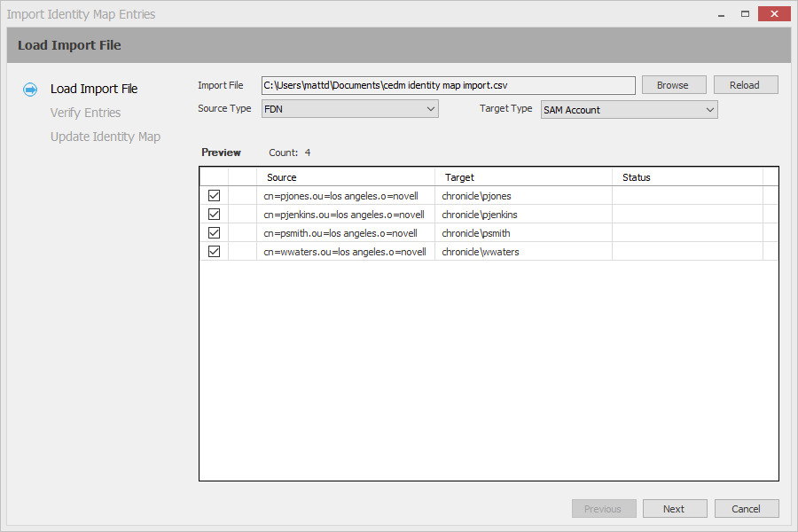Viewport: 798px width, 532px height.
Task: Uncheck the pjenkins entry checkbox
Action: pyautogui.click(x=215, y=215)
